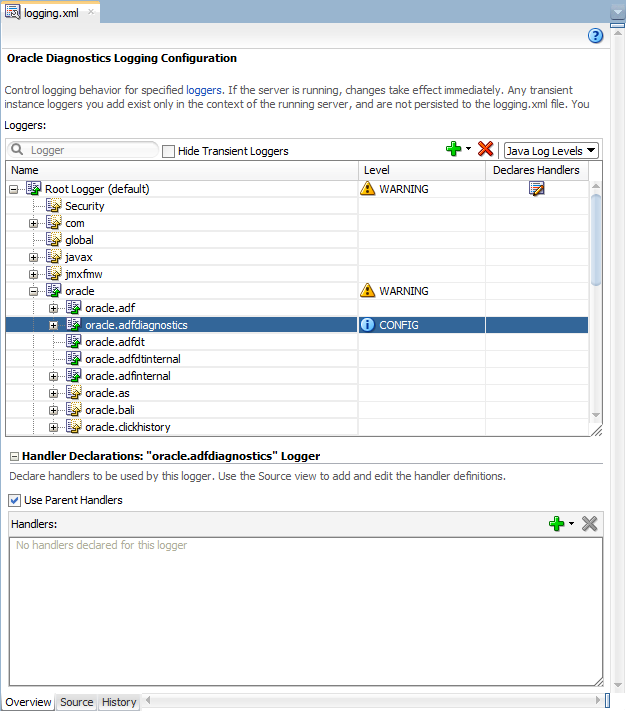Click the green plus icon in Handlers toolbar

[556, 524]
